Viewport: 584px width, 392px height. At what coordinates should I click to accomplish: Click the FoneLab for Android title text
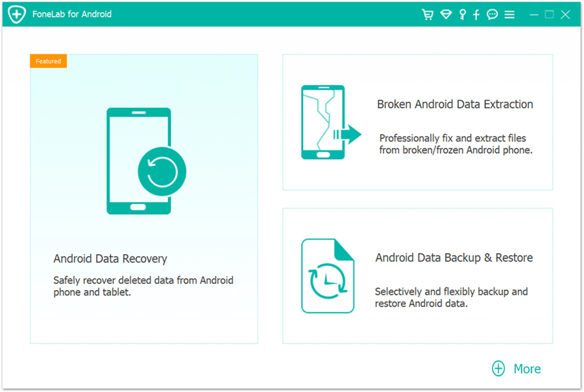pos(72,14)
